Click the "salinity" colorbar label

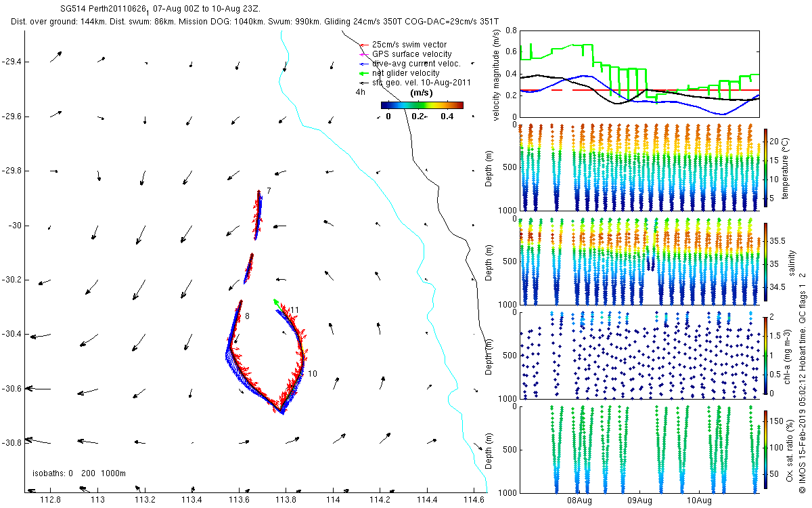tap(793, 264)
